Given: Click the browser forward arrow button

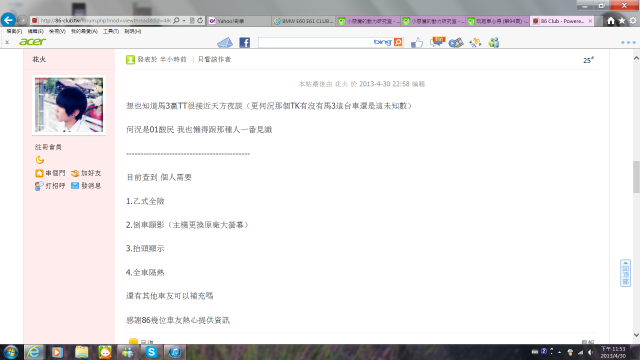Looking at the screenshot, I should click(23, 20).
